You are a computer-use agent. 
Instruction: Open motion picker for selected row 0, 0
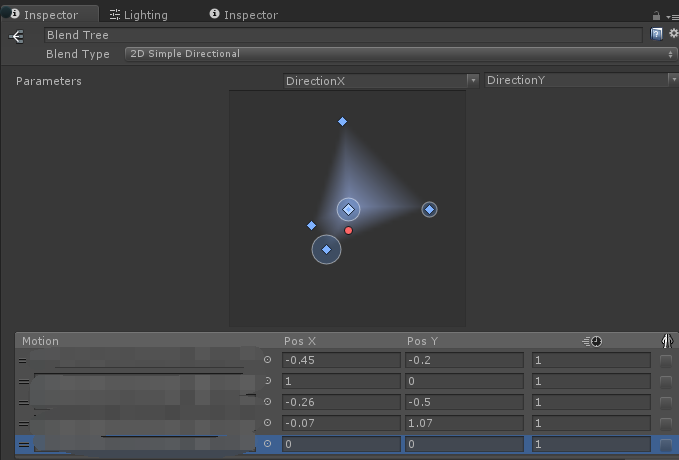tap(267, 444)
